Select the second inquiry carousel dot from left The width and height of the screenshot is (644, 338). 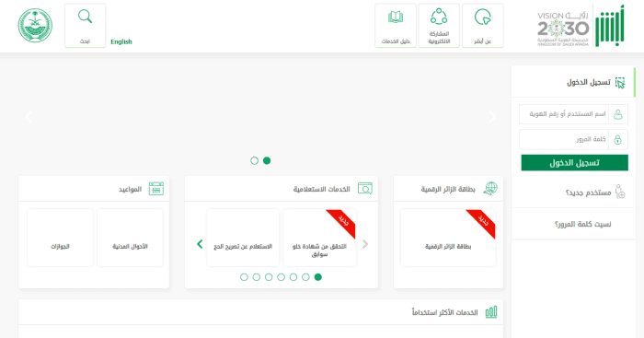pos(257,277)
